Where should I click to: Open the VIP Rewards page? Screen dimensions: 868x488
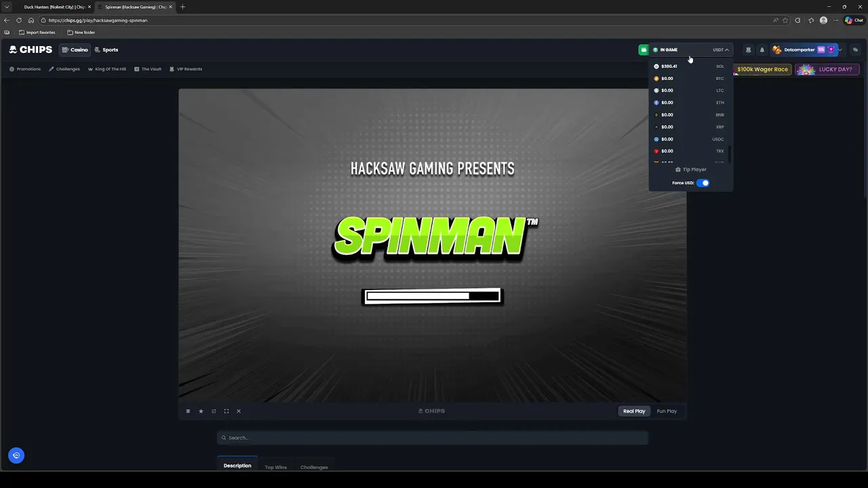186,69
